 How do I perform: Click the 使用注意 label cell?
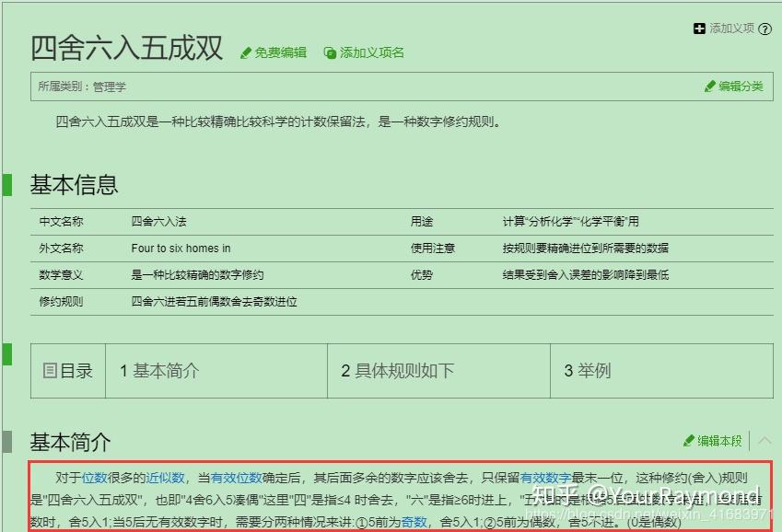pos(432,249)
